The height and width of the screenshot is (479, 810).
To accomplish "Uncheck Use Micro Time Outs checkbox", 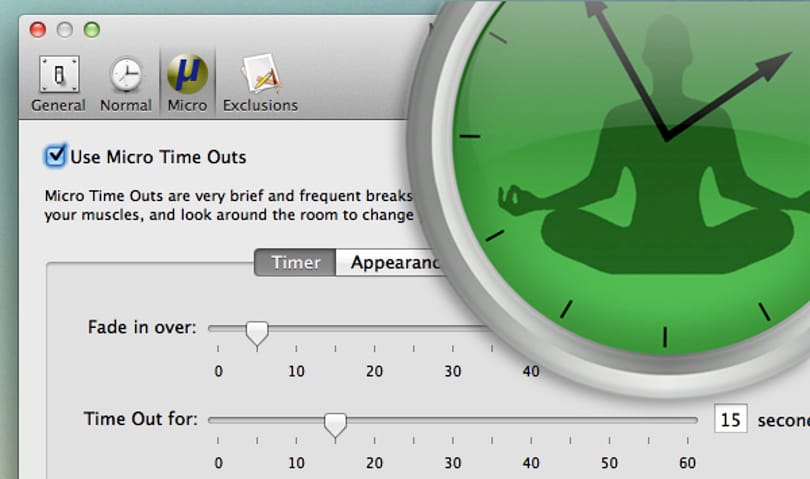I will pyautogui.click(x=55, y=156).
